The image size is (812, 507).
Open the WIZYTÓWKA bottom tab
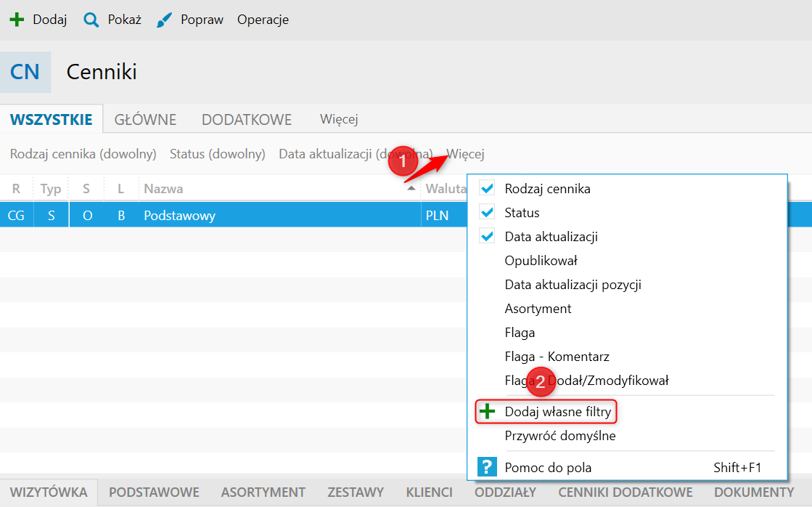click(x=49, y=492)
